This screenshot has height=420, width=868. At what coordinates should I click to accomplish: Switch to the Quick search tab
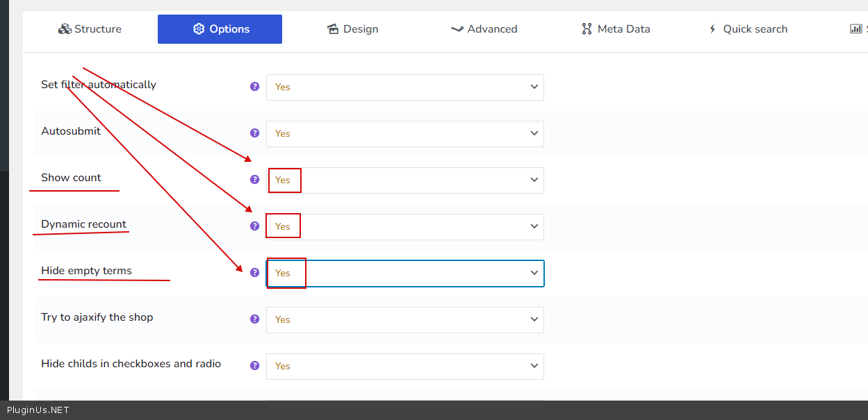748,29
